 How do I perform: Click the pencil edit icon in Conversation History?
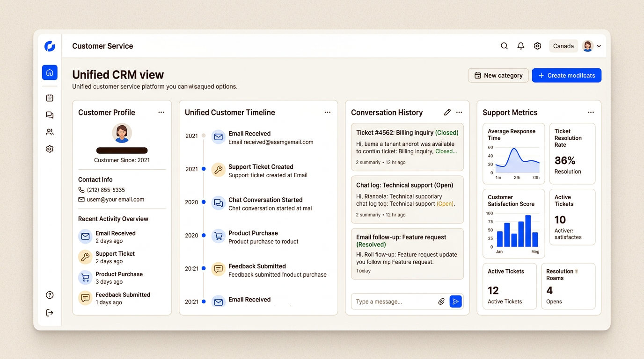(x=447, y=112)
